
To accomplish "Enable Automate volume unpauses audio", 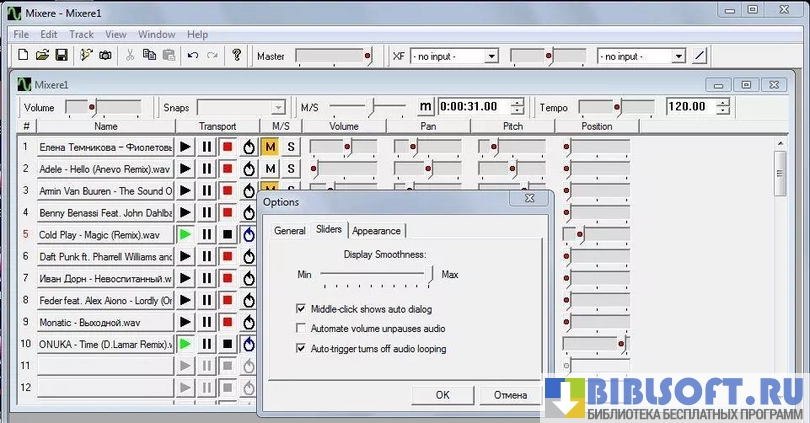I will point(302,328).
